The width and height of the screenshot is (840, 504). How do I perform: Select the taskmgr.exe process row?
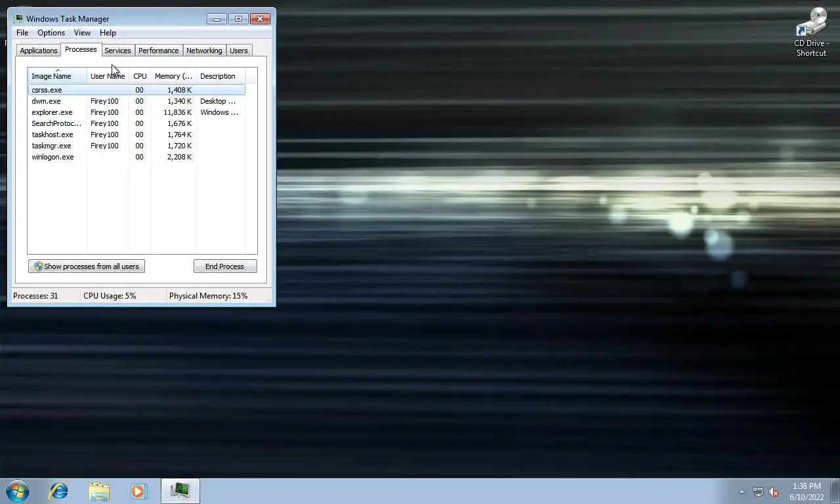coord(136,146)
